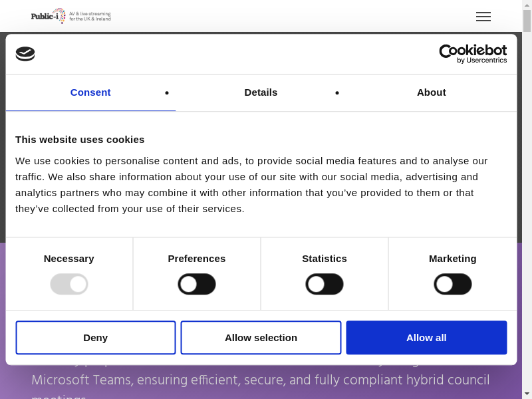Enable the Marketing cookies switch
The image size is (532, 399).
453,284
